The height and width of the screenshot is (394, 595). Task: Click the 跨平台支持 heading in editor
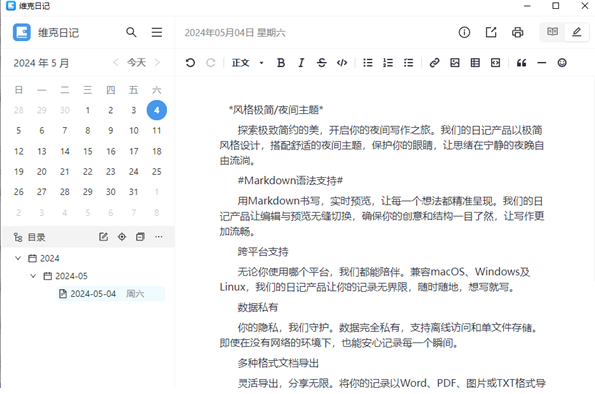[263, 252]
